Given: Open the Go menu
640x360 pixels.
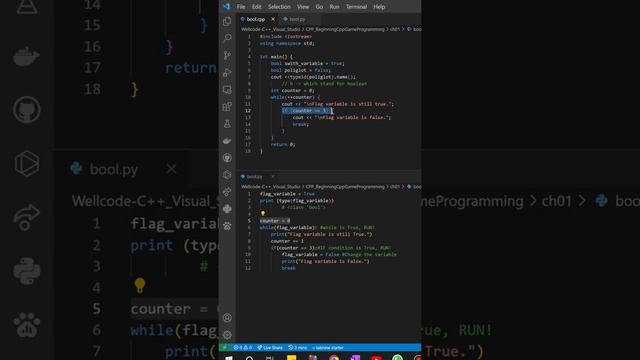Looking at the screenshot, I should coord(319,7).
